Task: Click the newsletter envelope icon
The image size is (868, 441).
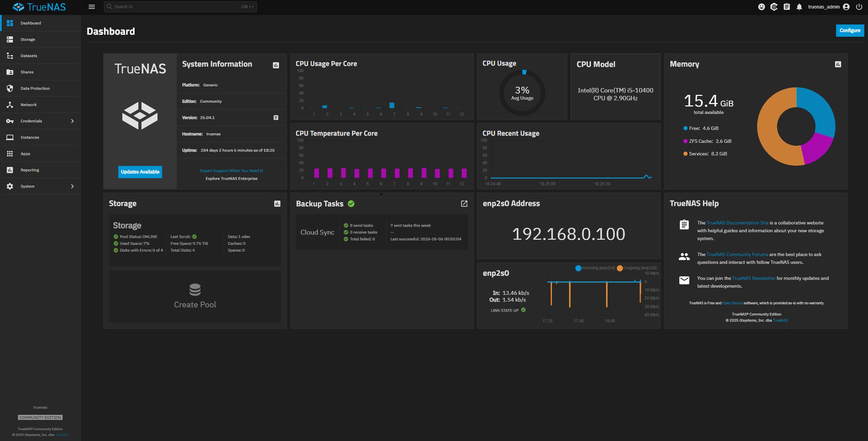Action: [x=684, y=280]
